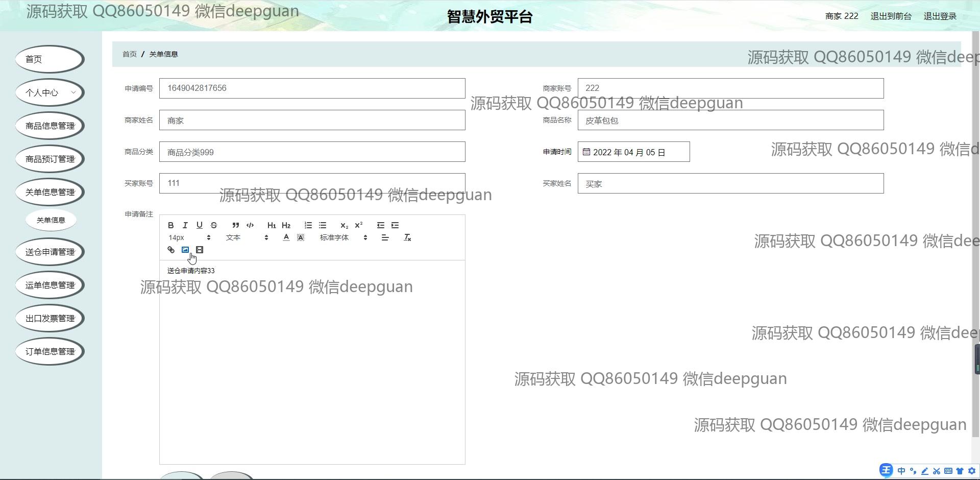Expand the 个人中心 sidebar menu
The height and width of the screenshot is (480, 980).
(x=50, y=92)
